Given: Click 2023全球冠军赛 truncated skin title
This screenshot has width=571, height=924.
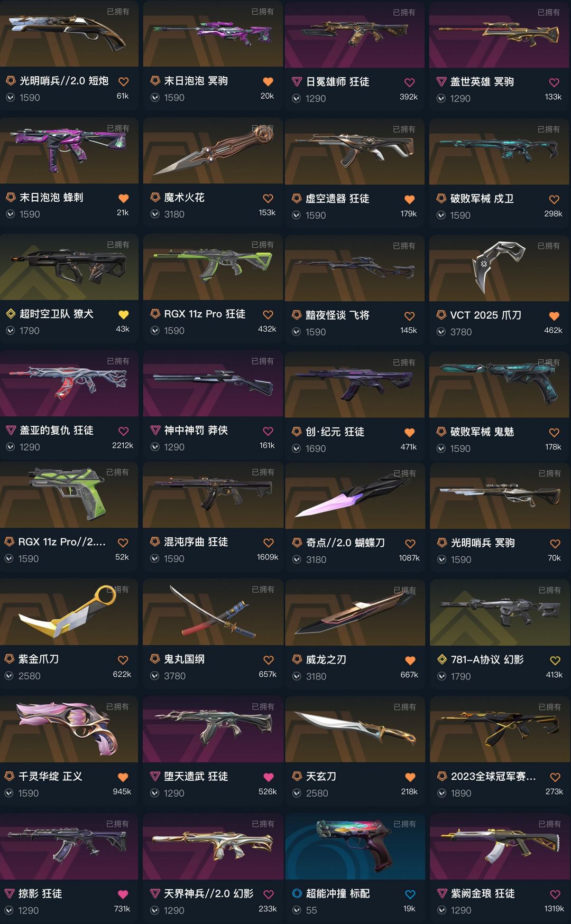Looking at the screenshot, I should 493,776.
